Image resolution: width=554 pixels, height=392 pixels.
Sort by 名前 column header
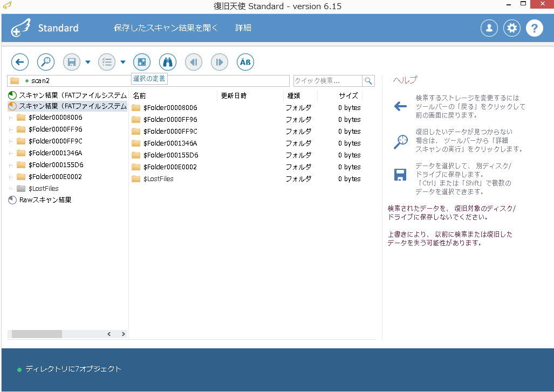(x=174, y=95)
